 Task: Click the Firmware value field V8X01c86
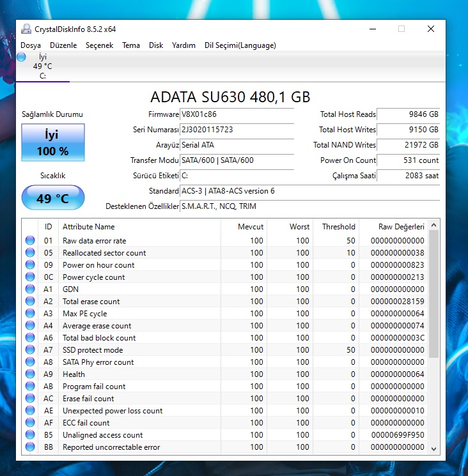click(x=237, y=114)
